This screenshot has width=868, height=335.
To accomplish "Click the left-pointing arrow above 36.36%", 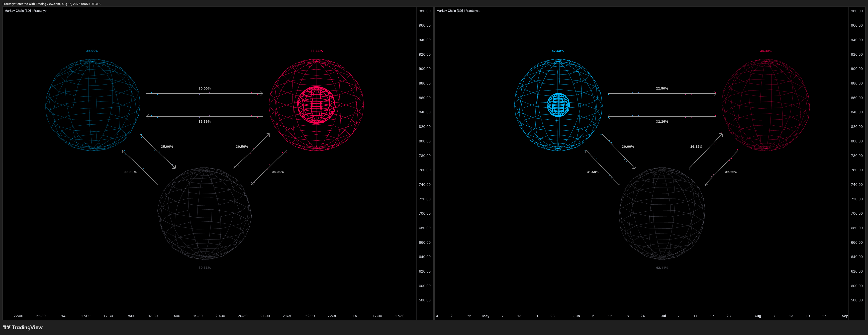I will pyautogui.click(x=205, y=117).
